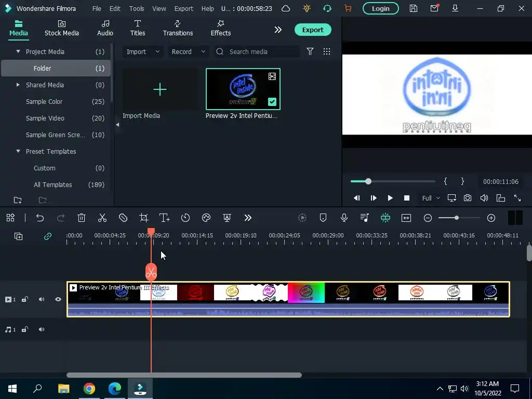Screen dimensions: 532x399
Task: Click the delete trash icon
Action: click(x=82, y=218)
